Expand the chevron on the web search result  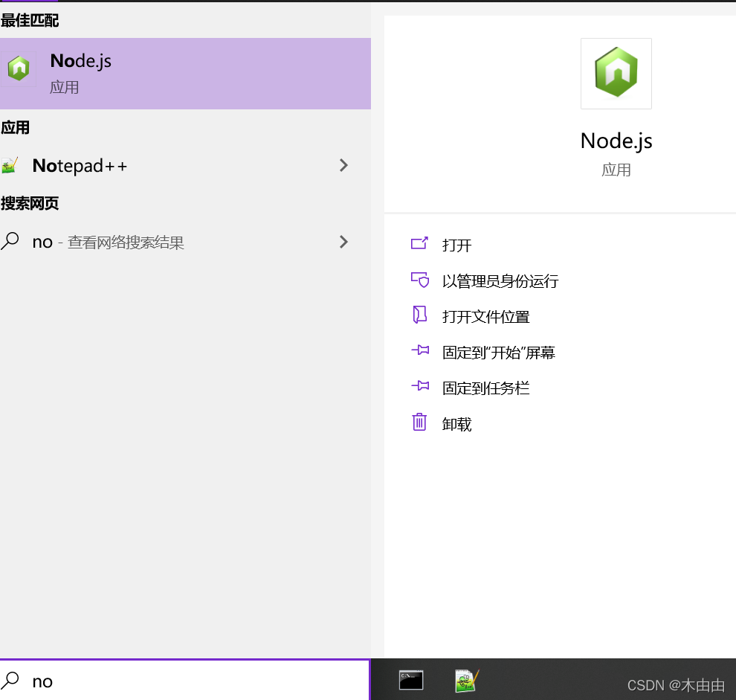tap(343, 242)
